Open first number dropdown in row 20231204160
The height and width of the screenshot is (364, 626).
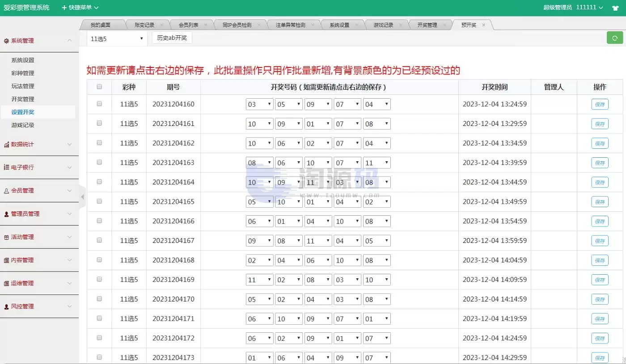(259, 105)
